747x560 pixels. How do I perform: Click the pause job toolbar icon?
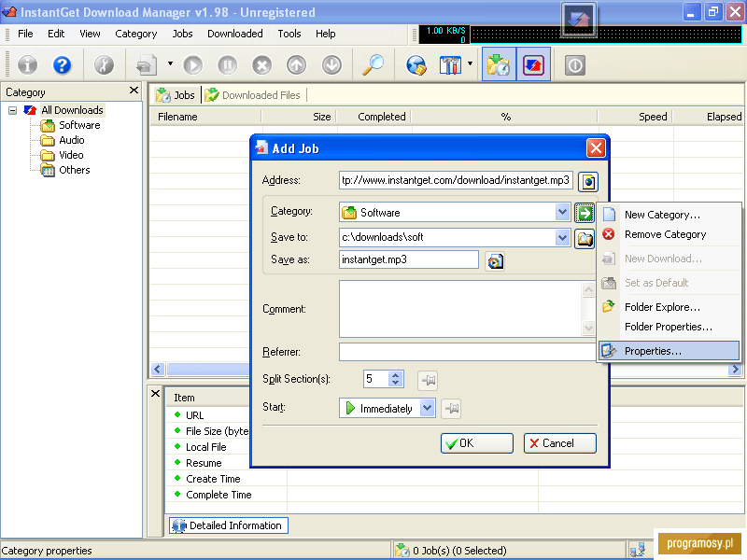pos(227,64)
